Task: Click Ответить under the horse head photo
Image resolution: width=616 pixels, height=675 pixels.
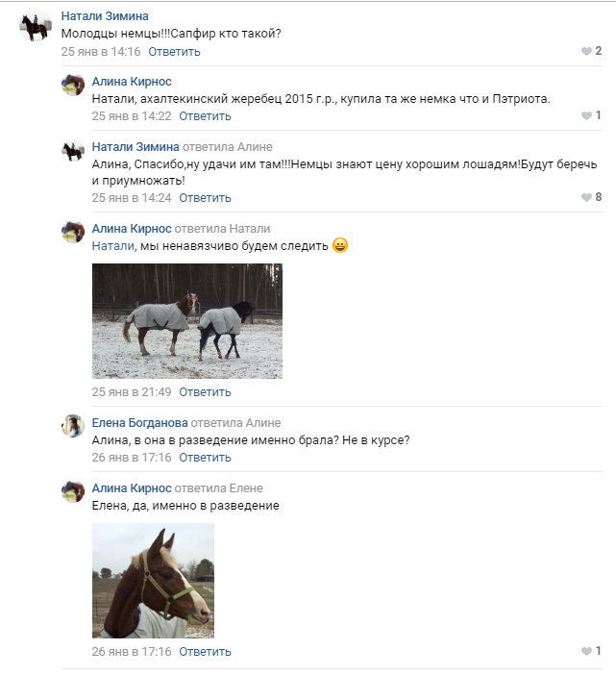Action: 205,652
